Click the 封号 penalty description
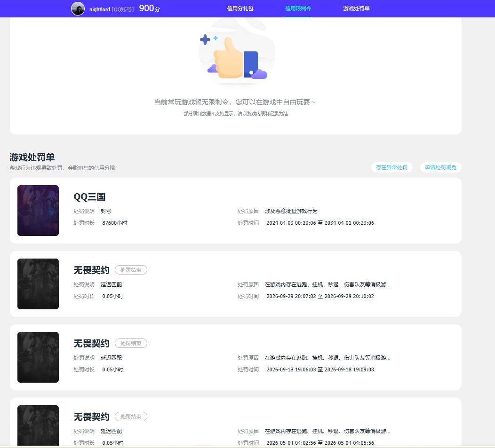Viewport: 495px width, 448px height. click(106, 211)
